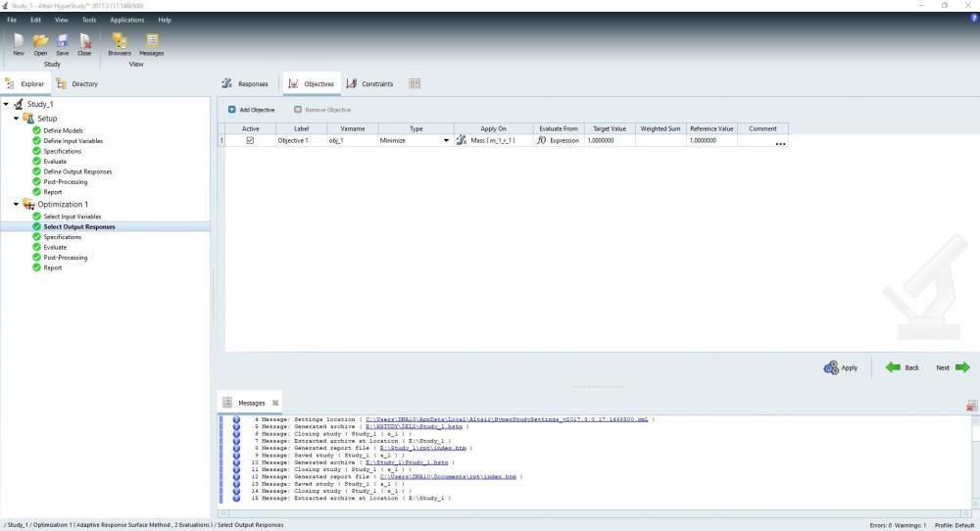Screen dimensions: 980x531
Task: Switch to the Explorer tab
Action: (x=25, y=83)
